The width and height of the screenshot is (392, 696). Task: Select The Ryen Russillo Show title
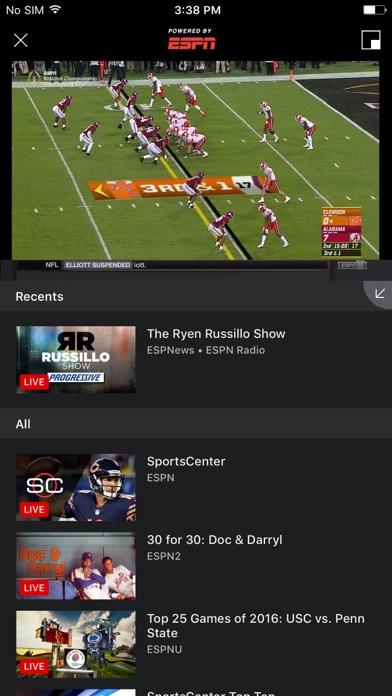click(x=216, y=334)
